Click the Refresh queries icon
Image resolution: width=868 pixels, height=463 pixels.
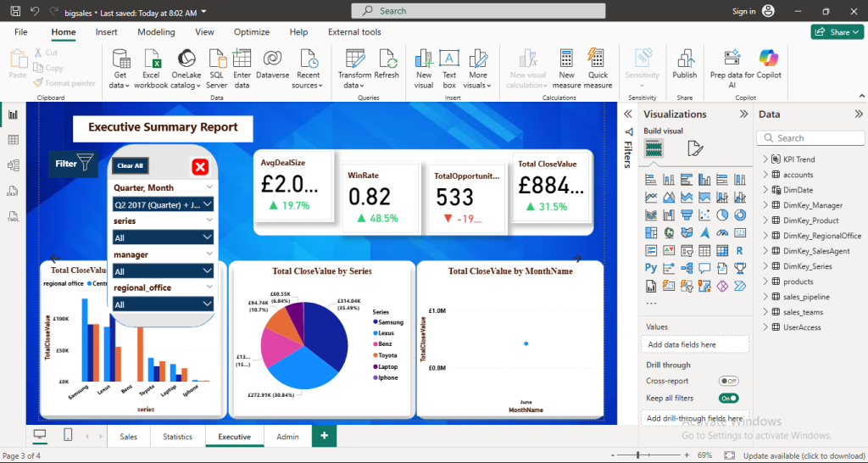[387, 59]
